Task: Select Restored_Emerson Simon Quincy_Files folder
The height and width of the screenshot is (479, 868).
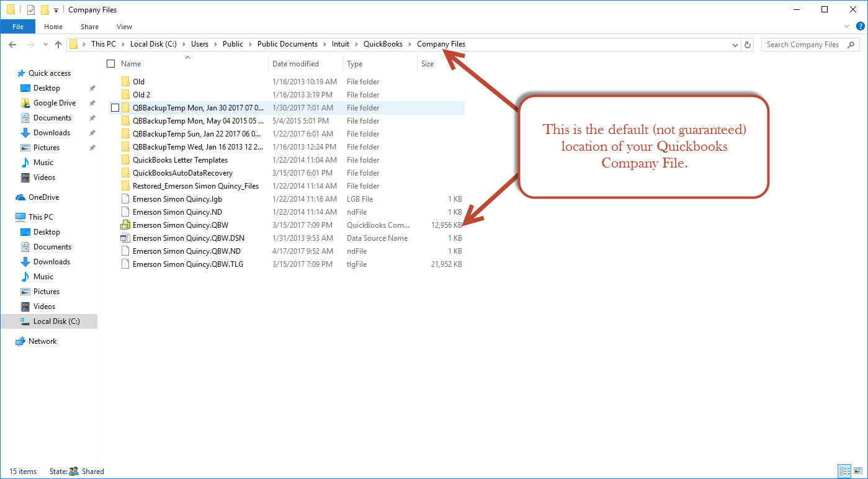Action: (x=195, y=186)
